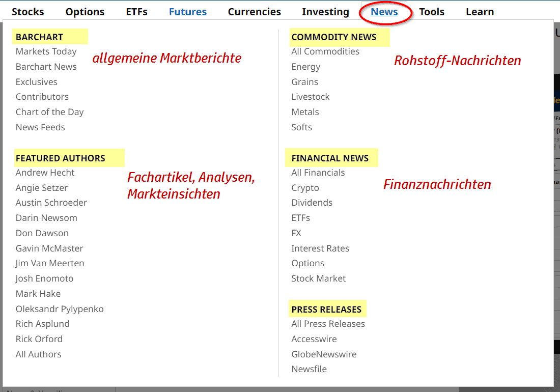View All Authors list
Screen dimensions: 560x392
point(38,354)
